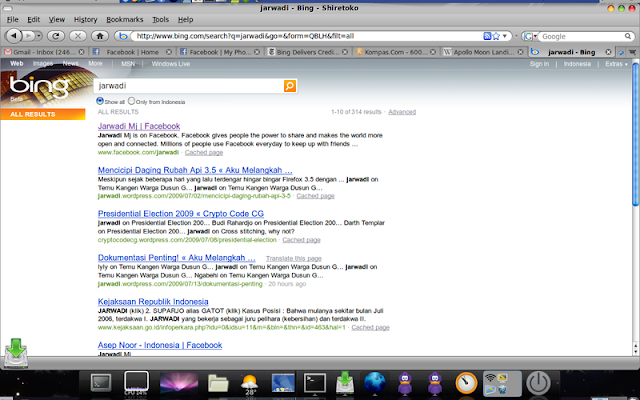Image resolution: width=640 pixels, height=400 pixels.
Task: Click the weather icon showing 28°
Action: pos(249,384)
